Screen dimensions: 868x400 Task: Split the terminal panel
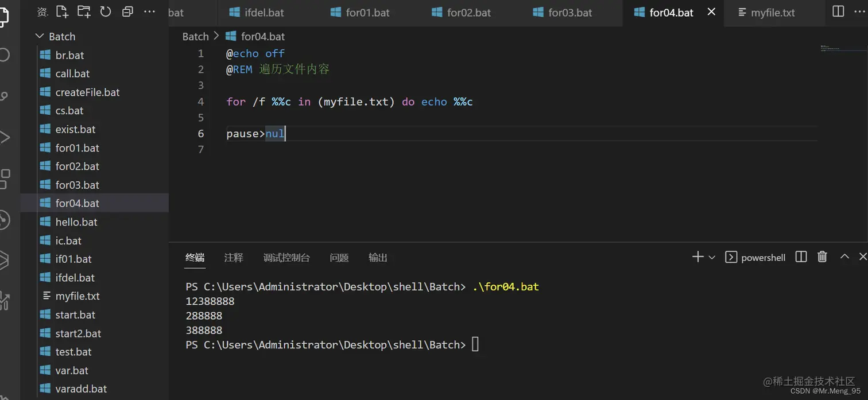tap(801, 257)
